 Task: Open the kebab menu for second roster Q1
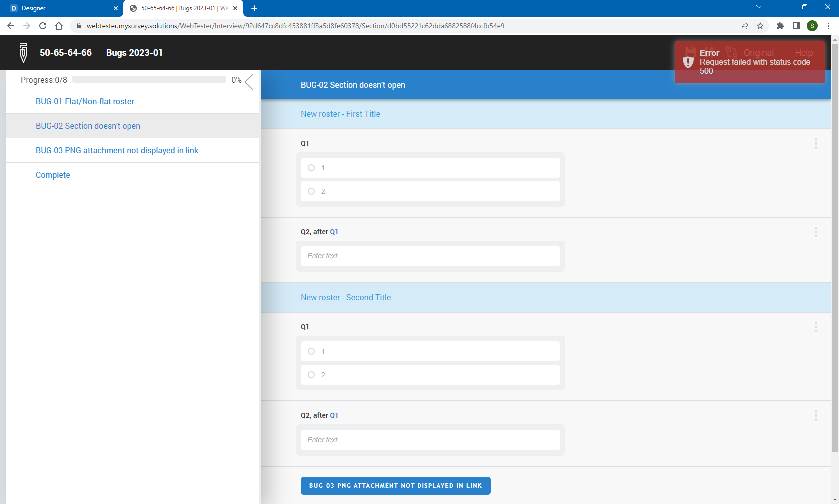(x=816, y=327)
